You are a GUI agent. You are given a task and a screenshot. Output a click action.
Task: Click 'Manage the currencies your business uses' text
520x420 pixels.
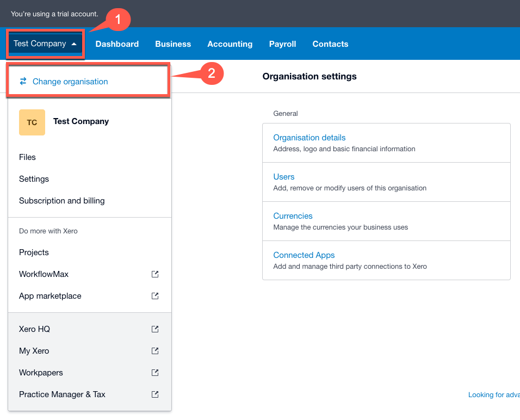(341, 227)
